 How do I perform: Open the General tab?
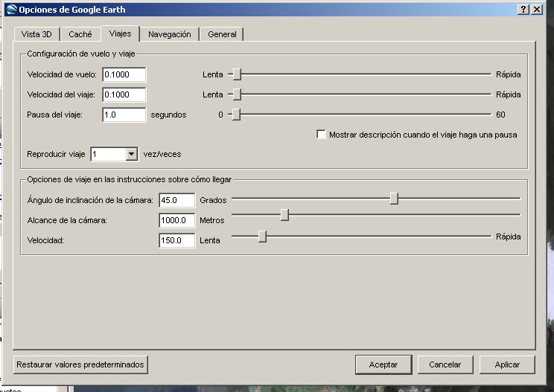[x=222, y=34]
